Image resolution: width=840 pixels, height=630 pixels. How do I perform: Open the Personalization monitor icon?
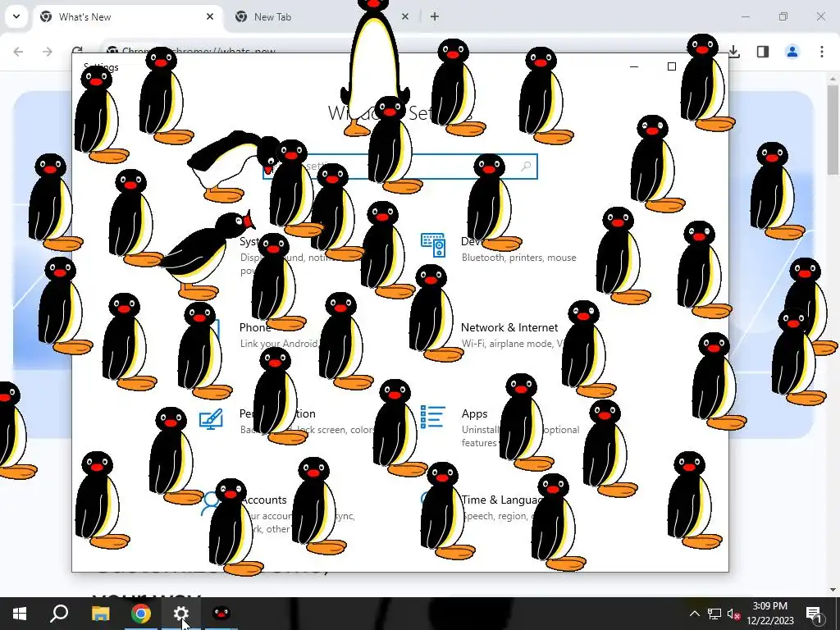point(211,419)
